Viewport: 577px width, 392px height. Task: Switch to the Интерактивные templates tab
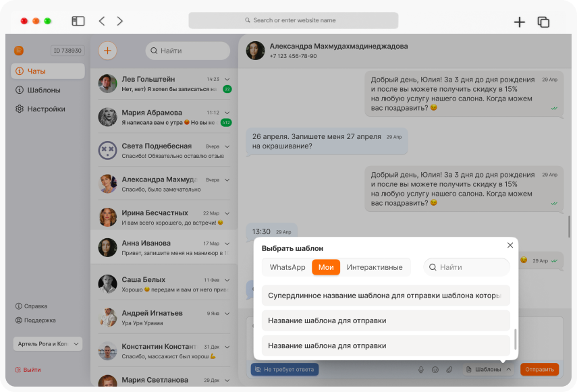point(375,267)
